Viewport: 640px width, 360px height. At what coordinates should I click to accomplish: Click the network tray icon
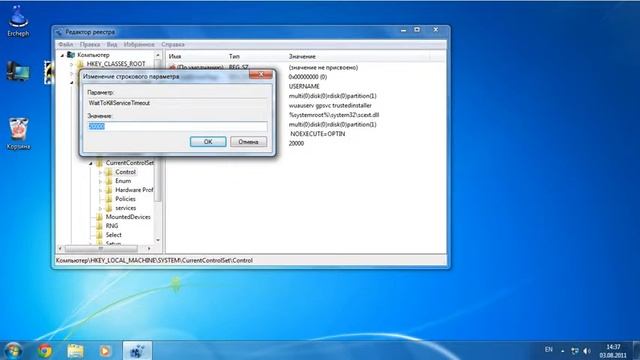tap(575, 351)
